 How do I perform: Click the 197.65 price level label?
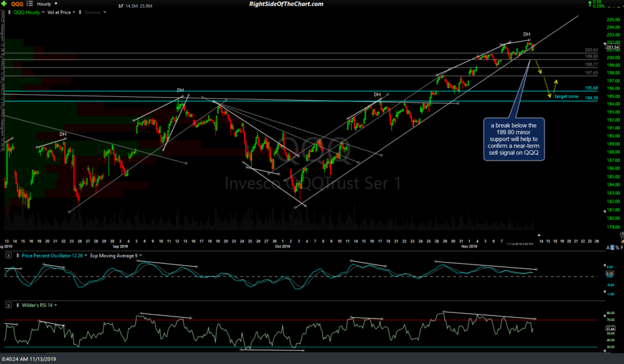coord(591,73)
